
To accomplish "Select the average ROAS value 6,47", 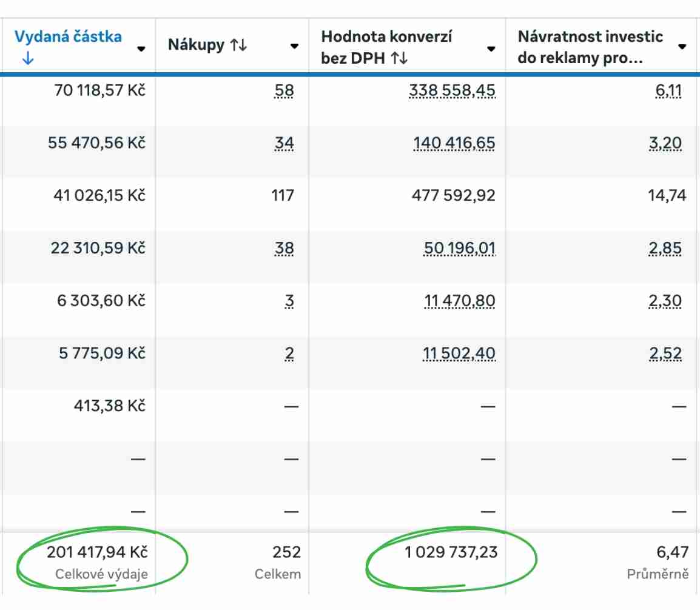I will pyautogui.click(x=672, y=552).
